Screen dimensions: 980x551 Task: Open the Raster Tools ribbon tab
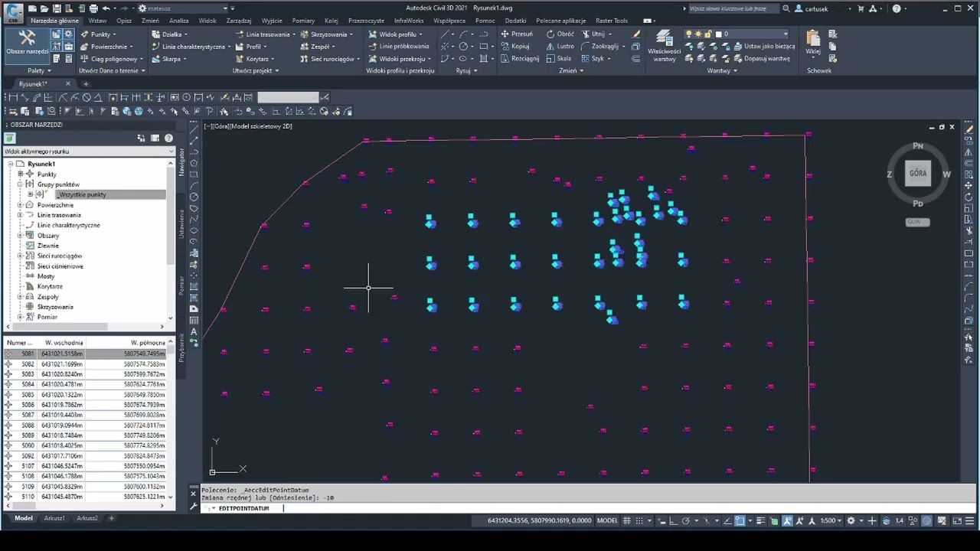pyautogui.click(x=612, y=21)
